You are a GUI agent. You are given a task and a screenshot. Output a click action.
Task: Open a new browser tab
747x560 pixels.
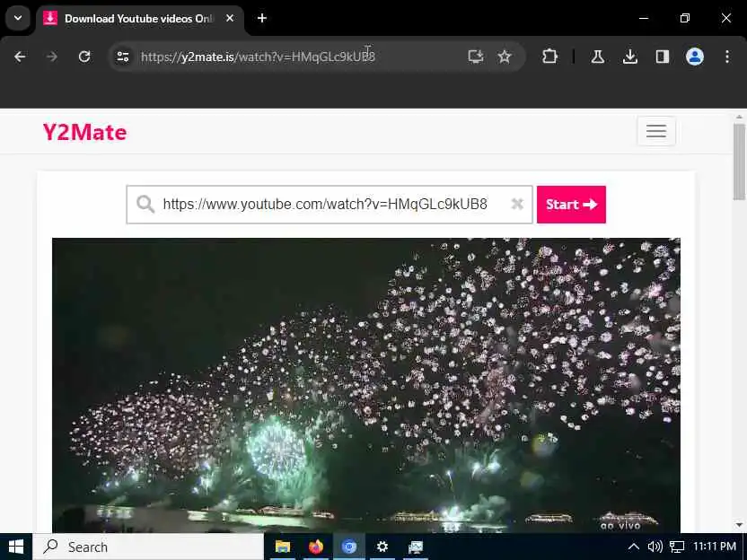coord(262,18)
